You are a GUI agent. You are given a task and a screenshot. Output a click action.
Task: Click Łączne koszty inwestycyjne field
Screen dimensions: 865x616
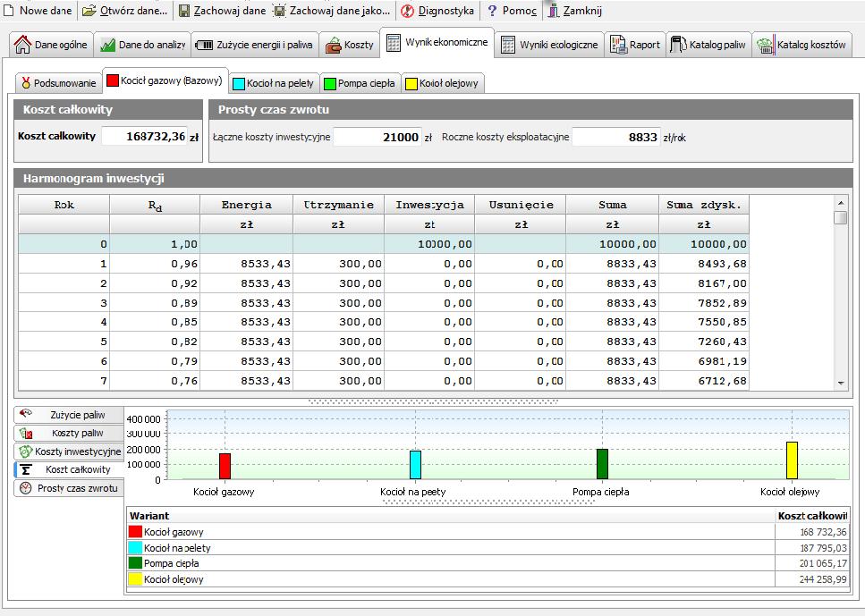click(x=377, y=137)
